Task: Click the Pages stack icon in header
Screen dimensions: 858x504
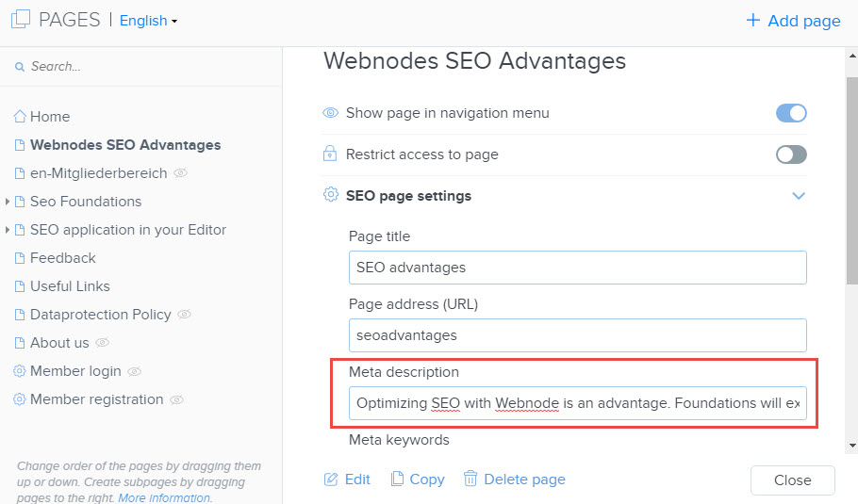Action: 21,20
